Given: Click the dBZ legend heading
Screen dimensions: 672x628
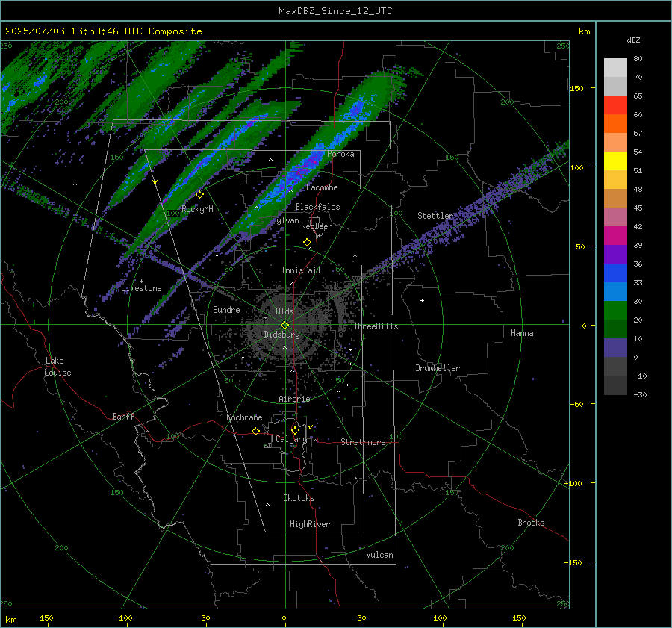Looking at the screenshot, I should (633, 40).
